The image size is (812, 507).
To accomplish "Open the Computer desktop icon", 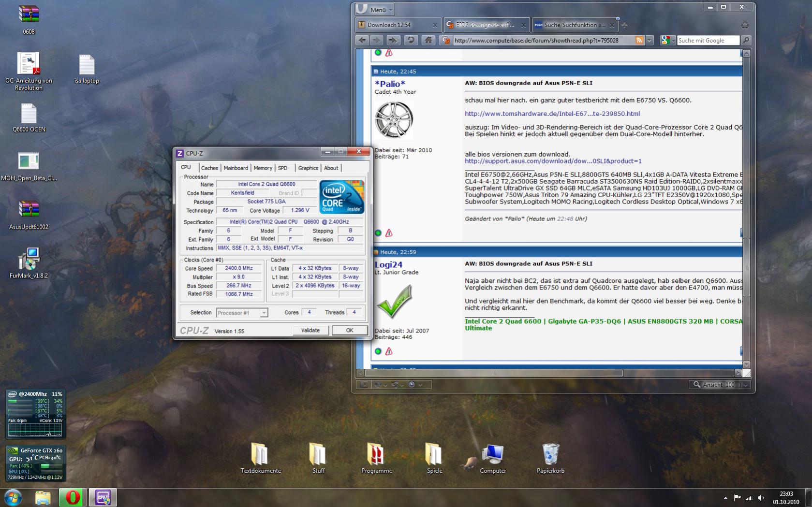I will pos(493,458).
